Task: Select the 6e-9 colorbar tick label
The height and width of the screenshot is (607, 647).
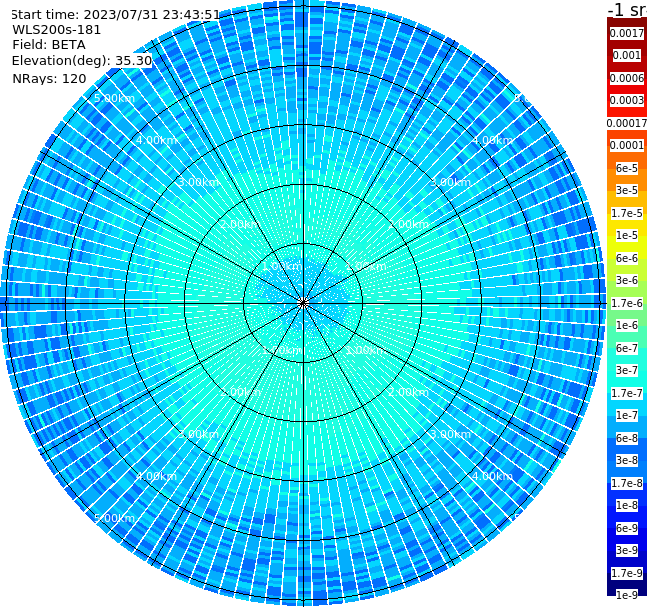Action: (x=627, y=528)
